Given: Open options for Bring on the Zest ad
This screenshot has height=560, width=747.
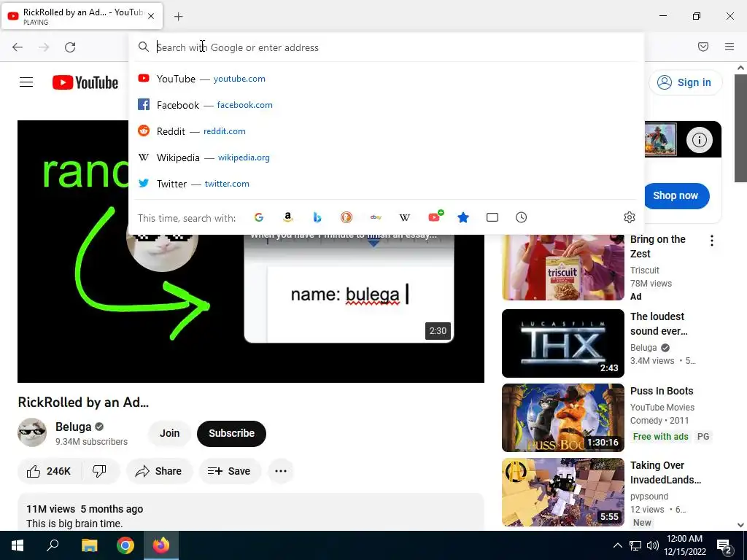Looking at the screenshot, I should click(712, 241).
